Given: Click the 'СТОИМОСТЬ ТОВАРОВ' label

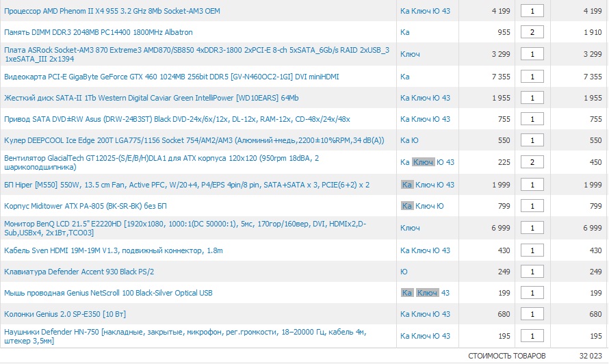Looking at the screenshot, I should [507, 356].
